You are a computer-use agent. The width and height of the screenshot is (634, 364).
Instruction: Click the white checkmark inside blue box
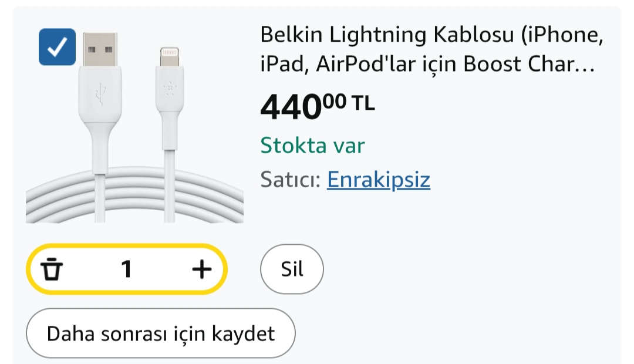tap(57, 47)
